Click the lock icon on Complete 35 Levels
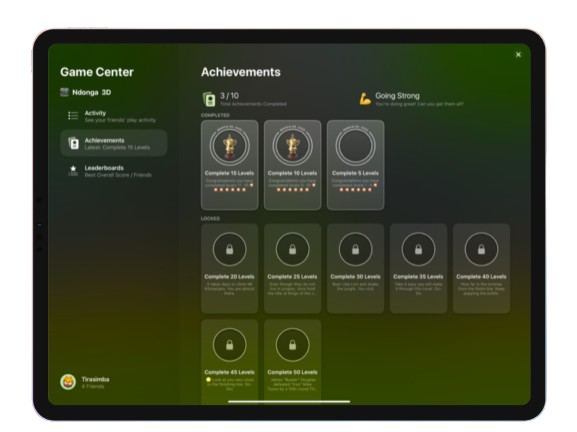The width and height of the screenshot is (577, 432). coord(418,249)
